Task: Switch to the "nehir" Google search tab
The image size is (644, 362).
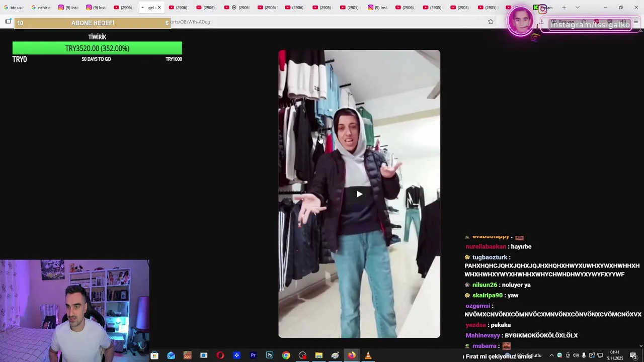Action: pyautogui.click(x=41, y=8)
